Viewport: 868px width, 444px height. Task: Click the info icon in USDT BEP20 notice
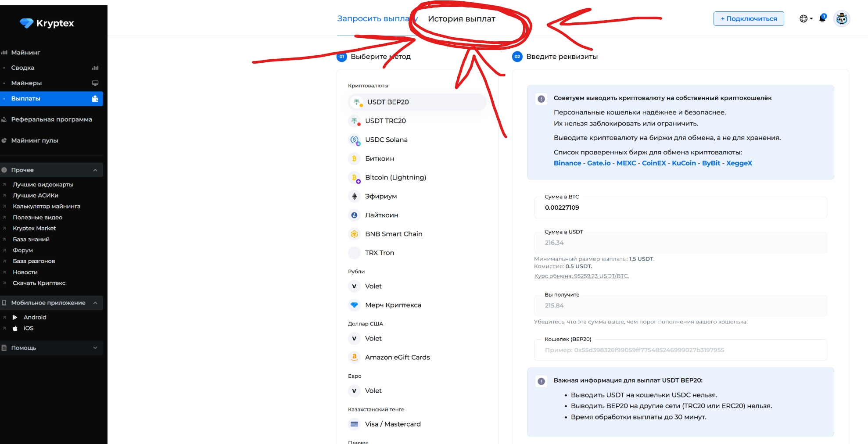tap(541, 381)
